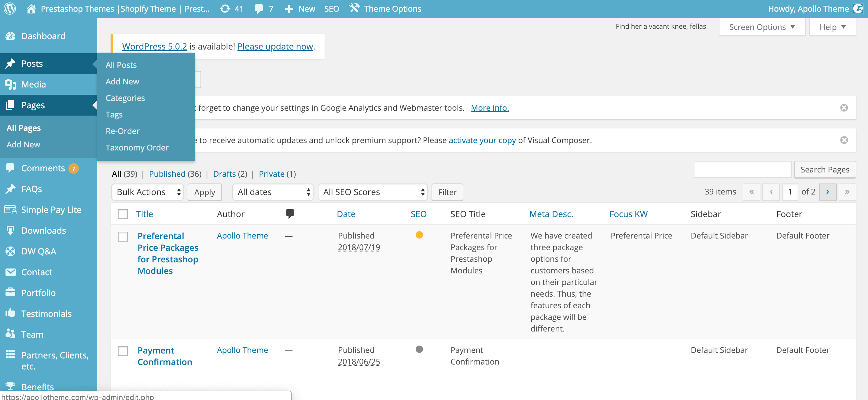Open the WordPress 5.0.2 link
This screenshot has height=400, width=868.
pos(154,46)
